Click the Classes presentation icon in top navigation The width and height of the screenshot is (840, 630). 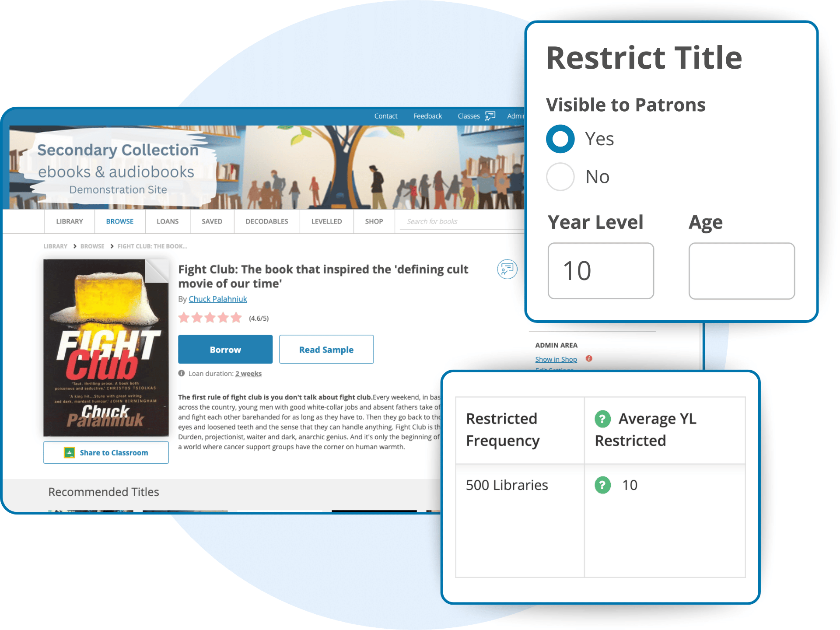pos(490,115)
